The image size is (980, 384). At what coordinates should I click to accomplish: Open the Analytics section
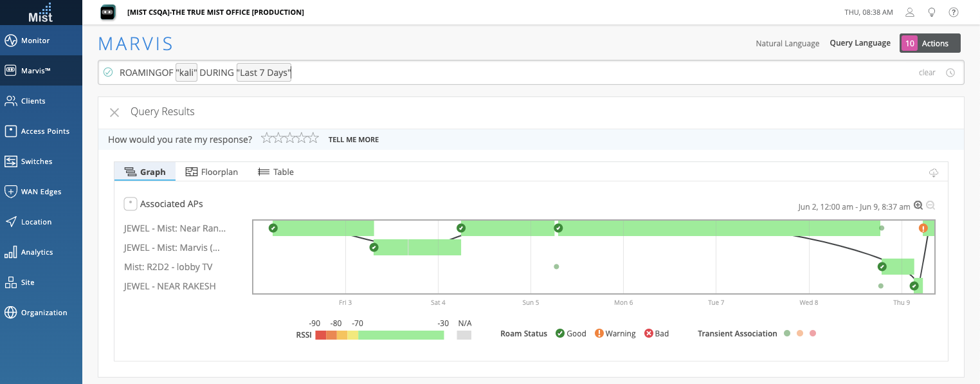(36, 252)
